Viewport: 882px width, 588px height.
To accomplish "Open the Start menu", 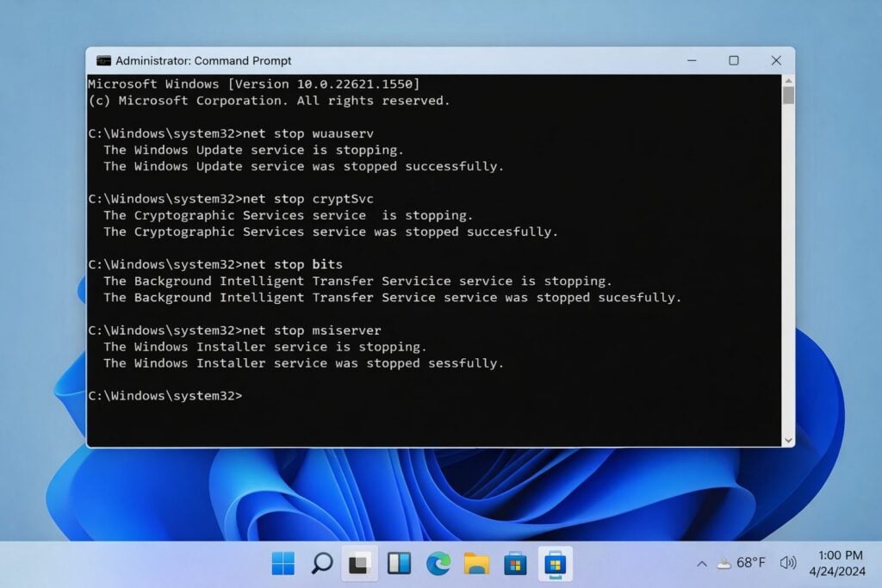I will pos(283,563).
